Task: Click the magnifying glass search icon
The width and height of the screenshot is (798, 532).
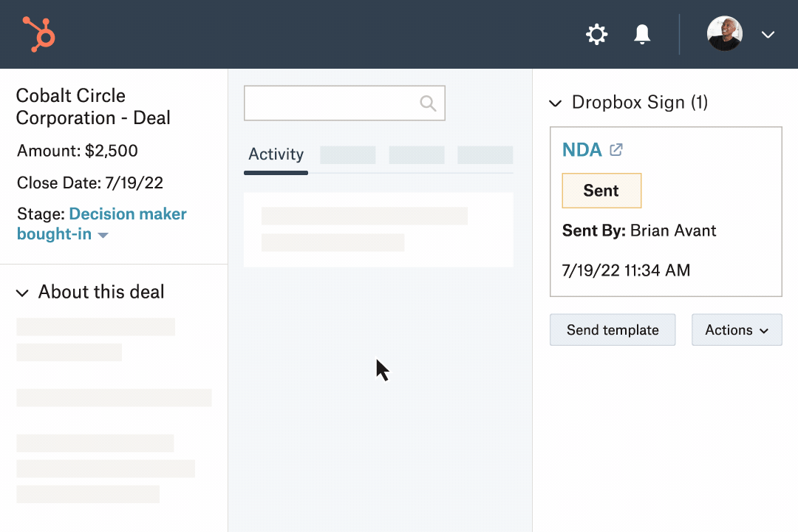Action: (428, 103)
